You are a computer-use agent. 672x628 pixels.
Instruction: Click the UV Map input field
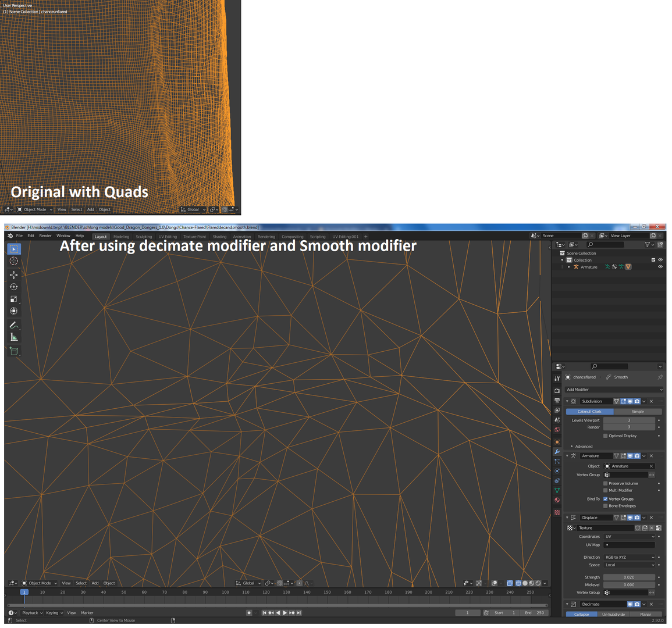point(629,545)
